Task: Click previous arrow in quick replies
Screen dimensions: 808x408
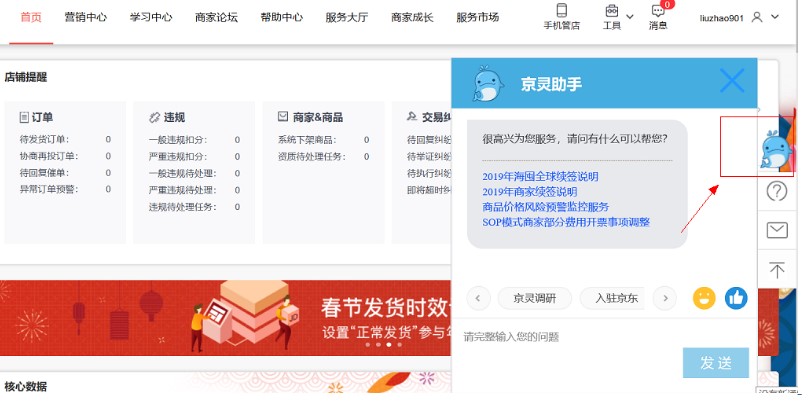Action: tap(478, 298)
